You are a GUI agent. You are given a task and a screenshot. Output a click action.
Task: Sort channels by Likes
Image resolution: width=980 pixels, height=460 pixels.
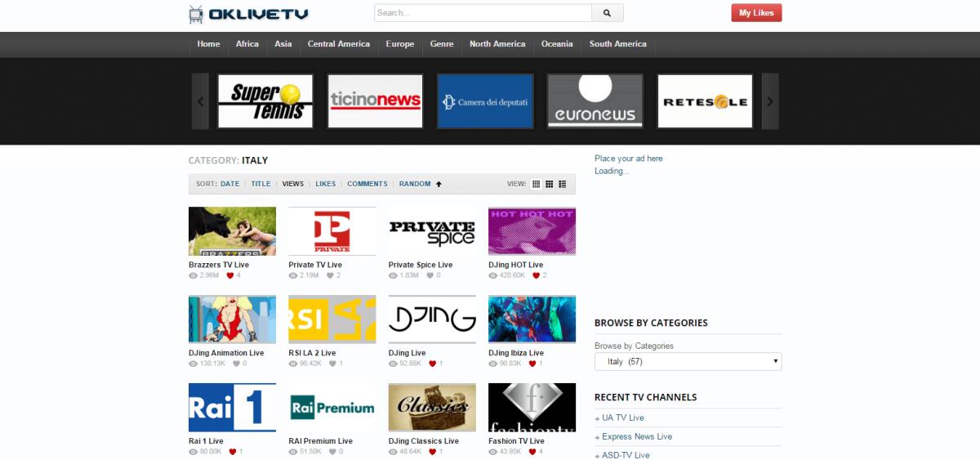(326, 184)
